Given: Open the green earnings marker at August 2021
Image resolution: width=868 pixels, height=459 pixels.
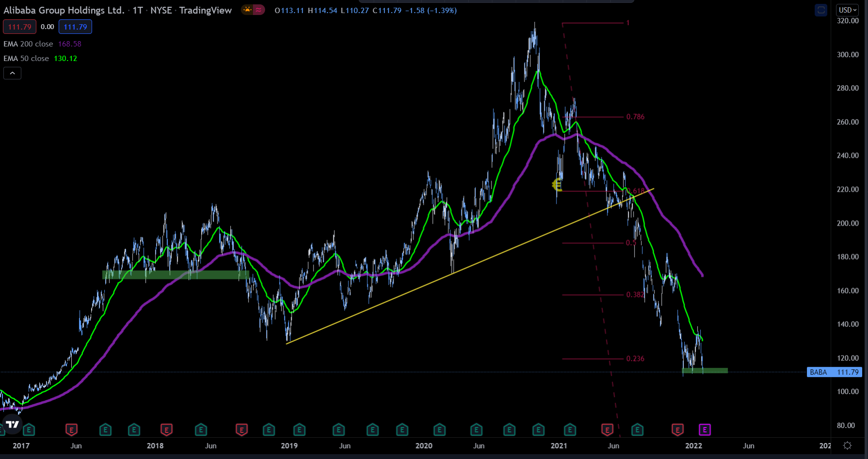Looking at the screenshot, I should click(x=637, y=429).
